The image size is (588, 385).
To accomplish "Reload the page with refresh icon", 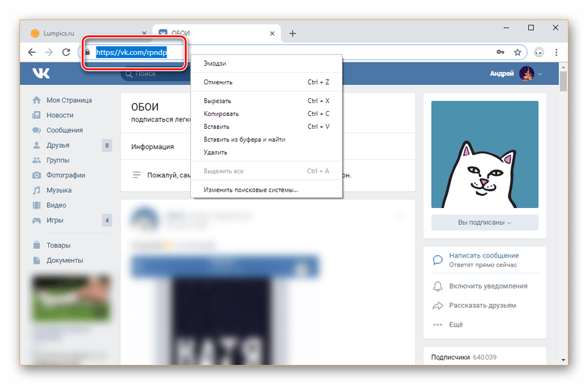I will pos(66,52).
